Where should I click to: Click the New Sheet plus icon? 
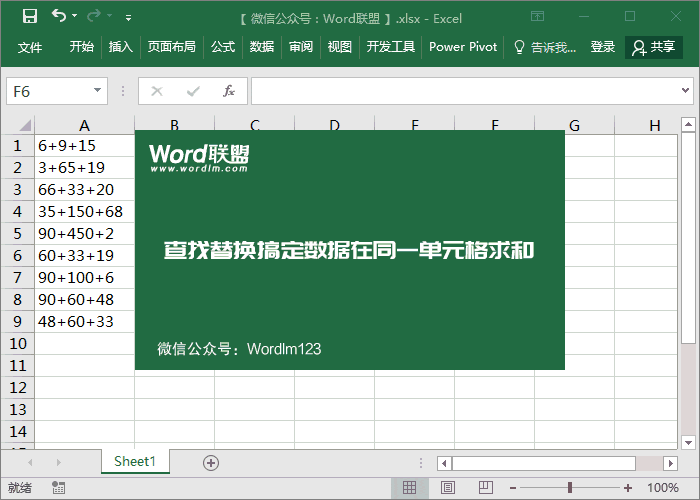(210, 462)
